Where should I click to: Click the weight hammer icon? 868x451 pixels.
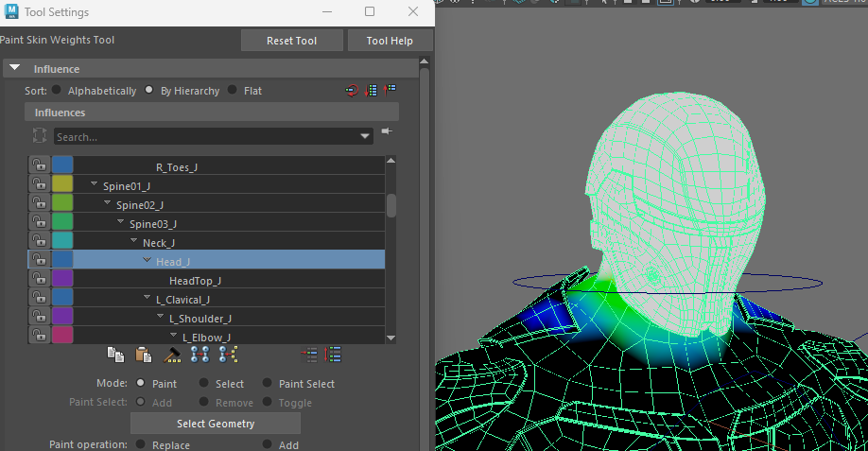pos(172,355)
